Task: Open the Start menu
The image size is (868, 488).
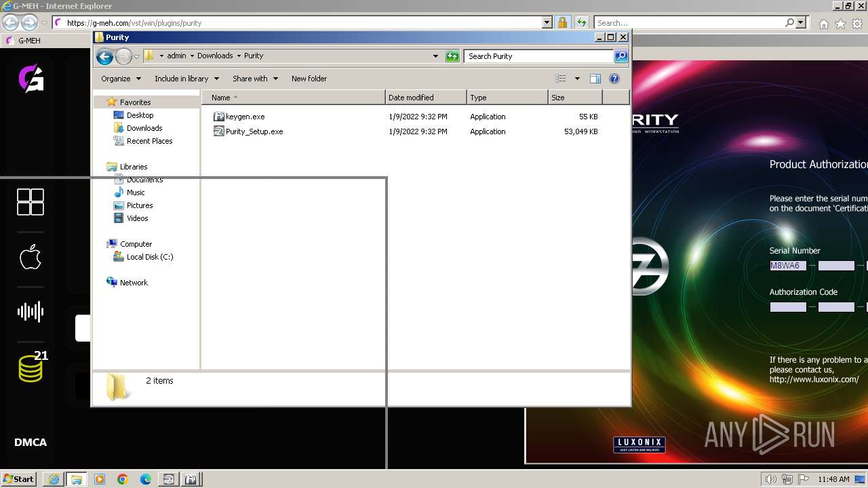Action: pos(19,479)
